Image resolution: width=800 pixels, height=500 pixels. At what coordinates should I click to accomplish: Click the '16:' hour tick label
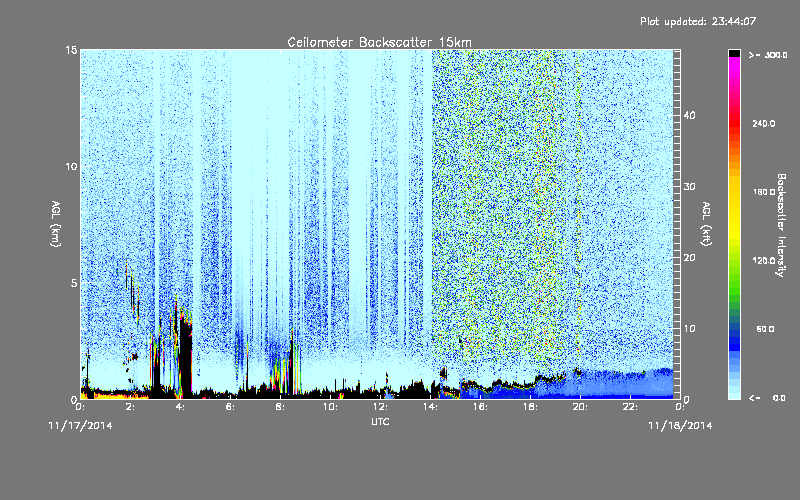click(x=480, y=407)
